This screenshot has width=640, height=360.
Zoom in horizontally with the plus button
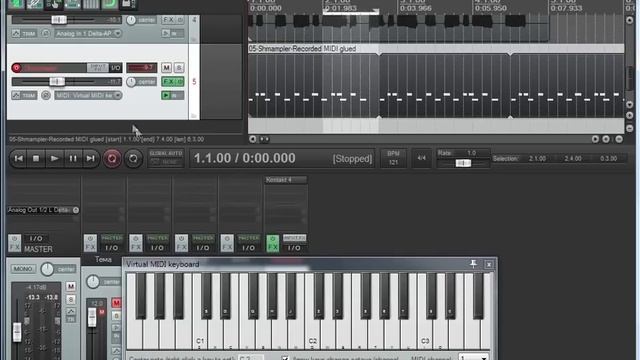[606, 139]
